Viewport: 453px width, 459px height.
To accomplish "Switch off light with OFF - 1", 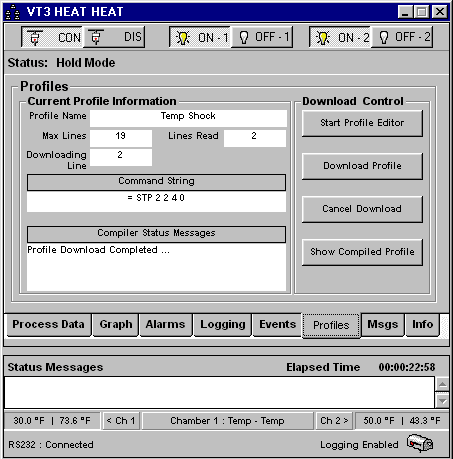I will [262, 37].
